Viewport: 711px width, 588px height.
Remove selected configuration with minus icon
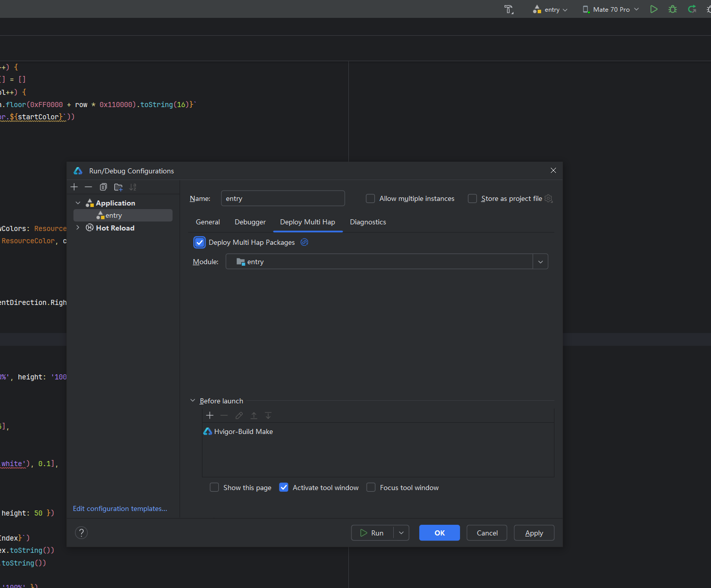tap(88, 187)
